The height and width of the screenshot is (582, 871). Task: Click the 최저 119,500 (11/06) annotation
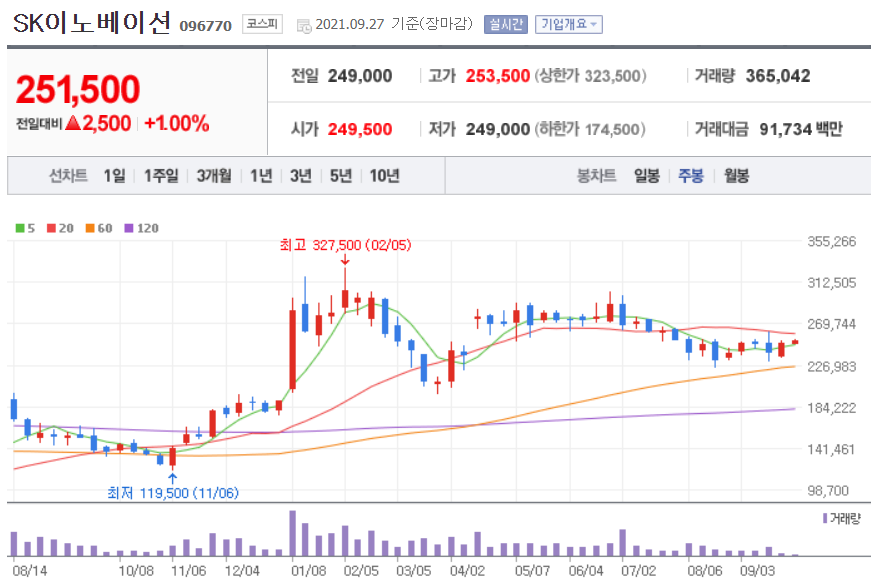173,493
